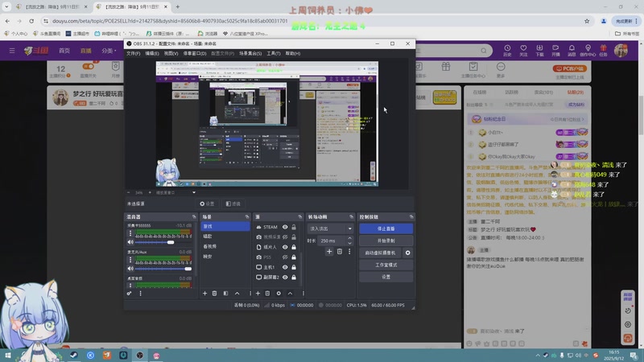The height and width of the screenshot is (362, 644).
Task: Mute the first mixer channel speaker icon
Action: tap(130, 242)
